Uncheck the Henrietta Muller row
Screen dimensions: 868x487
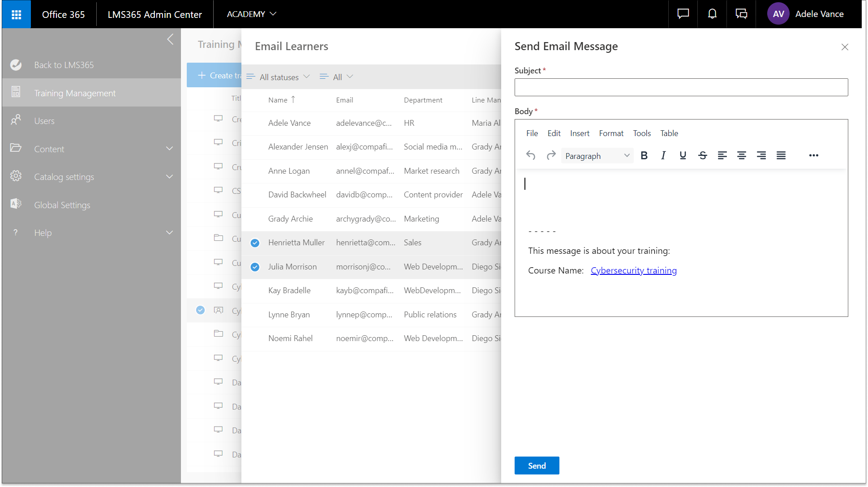[255, 243]
